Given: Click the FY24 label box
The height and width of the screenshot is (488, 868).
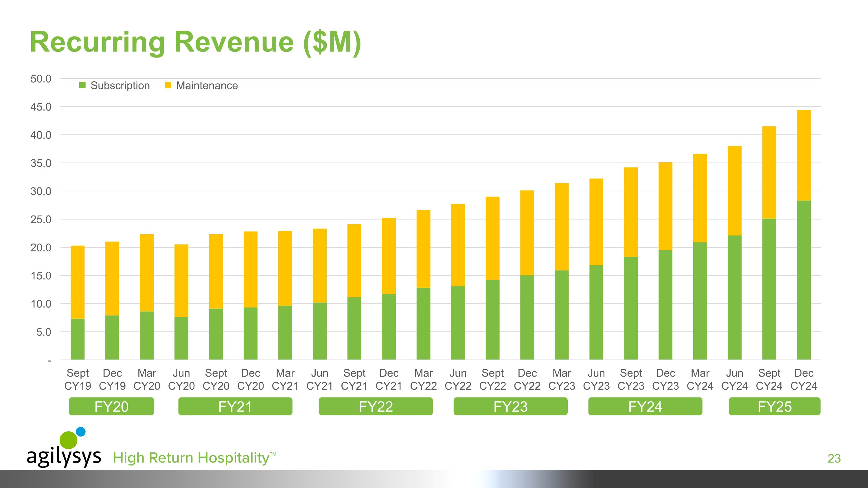Looking at the screenshot, I should coord(645,406).
